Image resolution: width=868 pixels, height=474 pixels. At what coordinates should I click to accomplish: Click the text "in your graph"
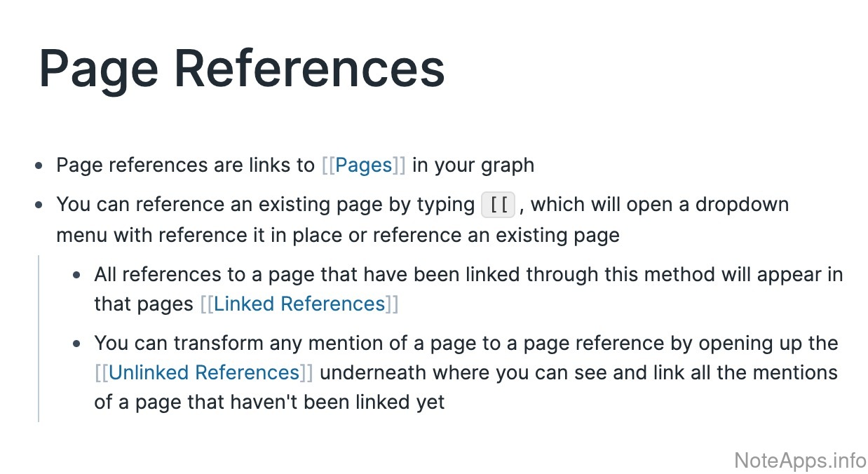coord(473,165)
